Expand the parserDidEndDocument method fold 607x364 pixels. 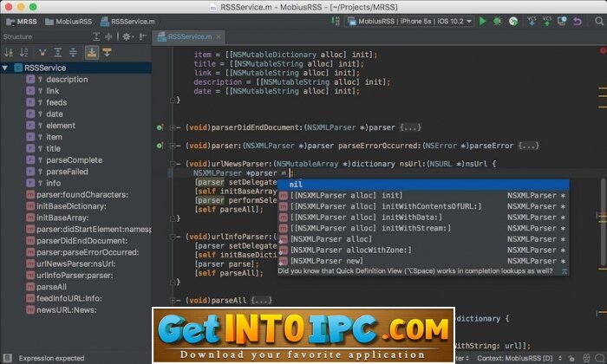coord(173,127)
